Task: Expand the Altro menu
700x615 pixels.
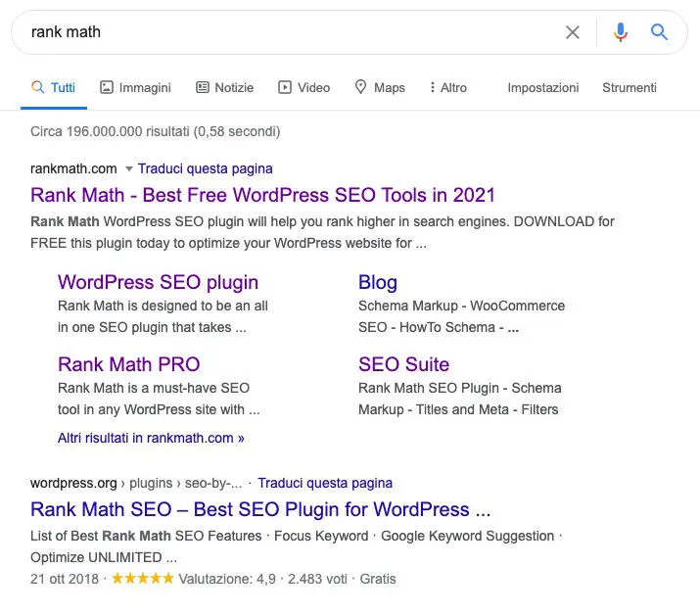Action: 448,87
